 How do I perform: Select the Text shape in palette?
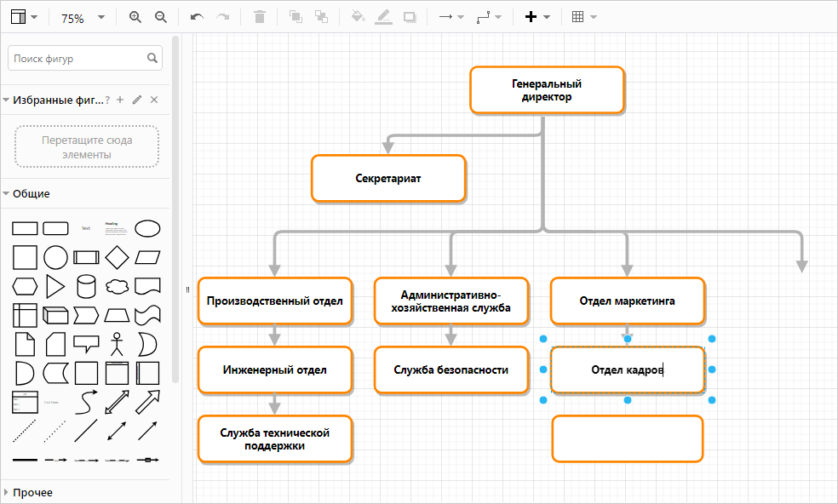pos(86,228)
